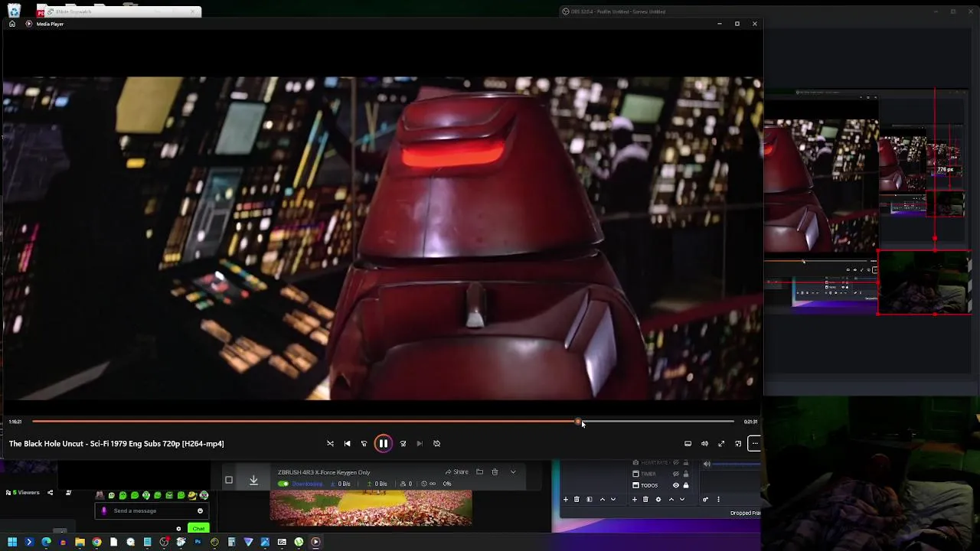Click share icon beside 5 Viewers
Viewport: 980px width, 551px height.
pos(51,492)
